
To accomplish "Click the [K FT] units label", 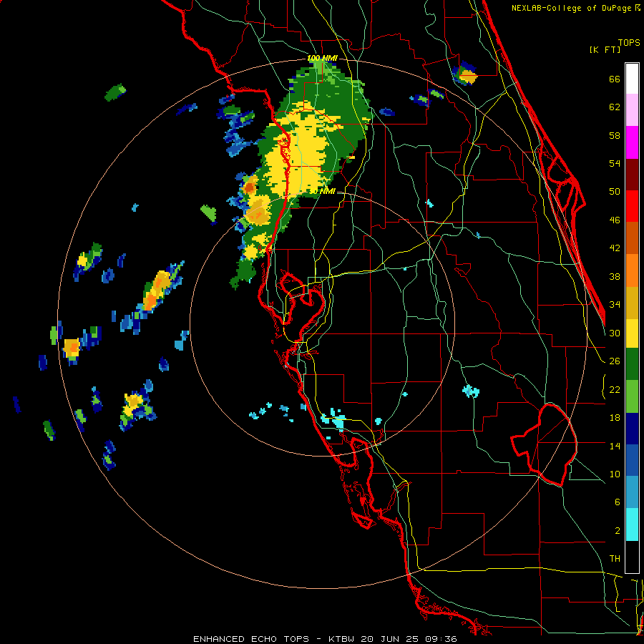I will click(x=605, y=49).
